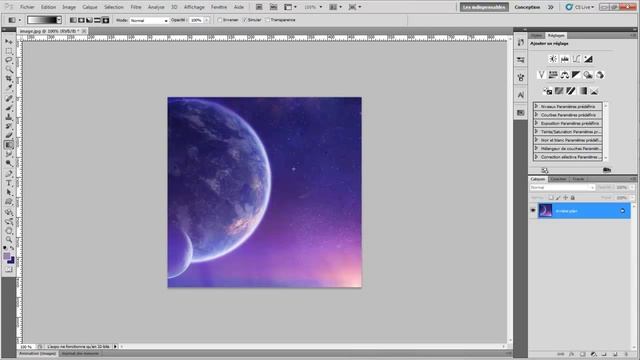Screen dimensions: 640x360
Task: Select the Zoom tool in toolbox
Action: 9,240
